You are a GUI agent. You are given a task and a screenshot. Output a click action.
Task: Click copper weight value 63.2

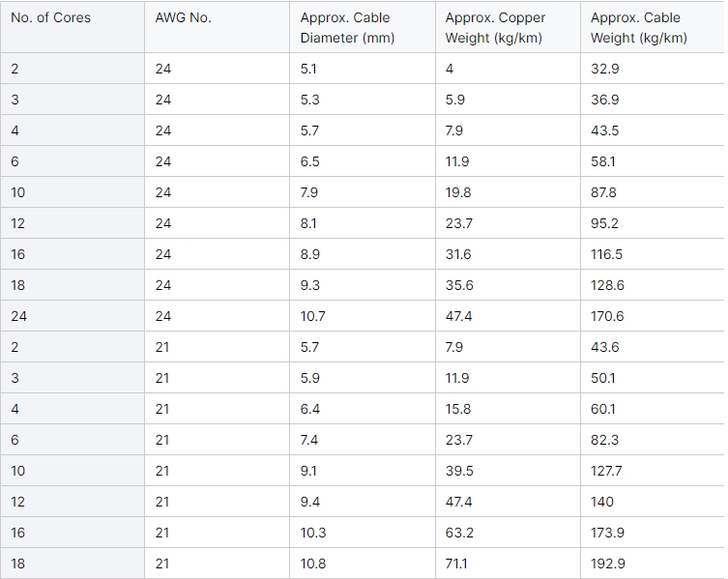[459, 533]
